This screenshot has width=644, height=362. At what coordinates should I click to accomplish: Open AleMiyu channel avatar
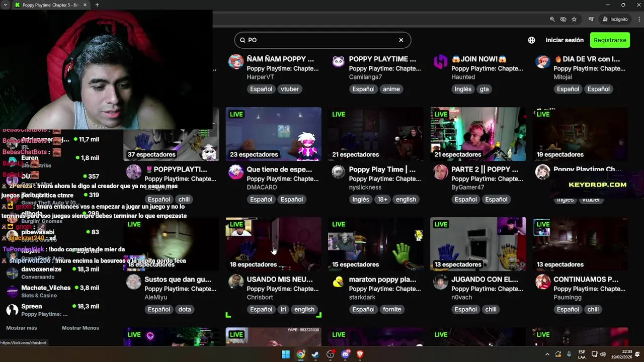134,282
